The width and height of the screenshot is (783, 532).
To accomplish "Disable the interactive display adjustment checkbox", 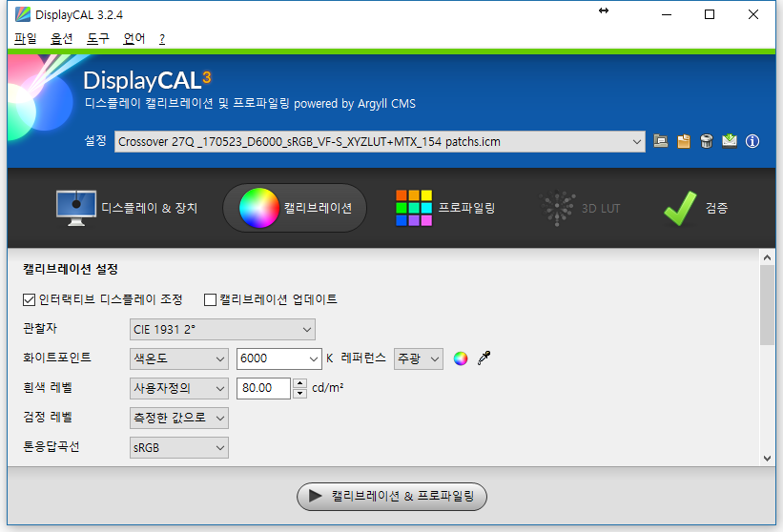I will 30,299.
